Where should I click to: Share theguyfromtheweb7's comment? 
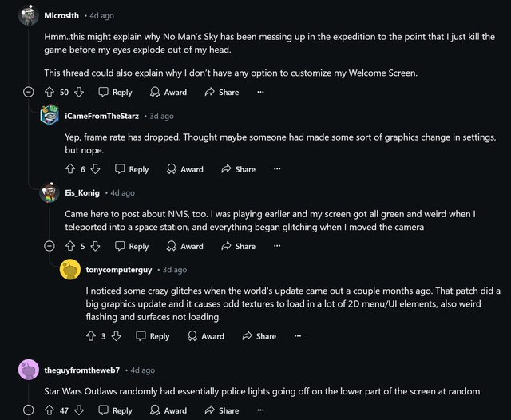click(x=221, y=410)
